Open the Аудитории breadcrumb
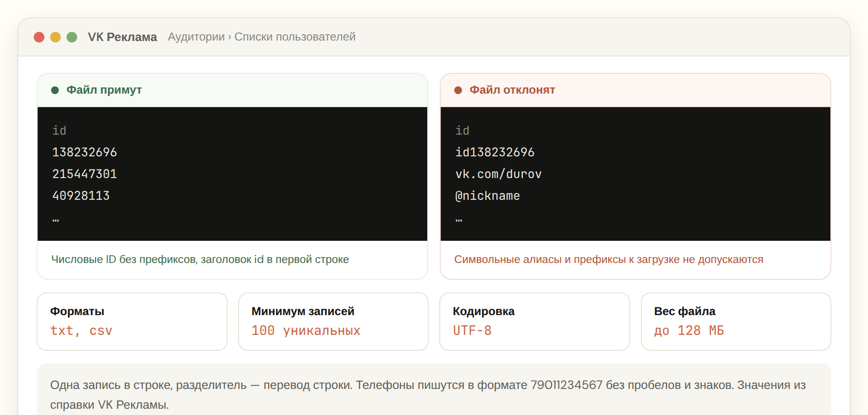This screenshot has height=415, width=868. coord(196,37)
